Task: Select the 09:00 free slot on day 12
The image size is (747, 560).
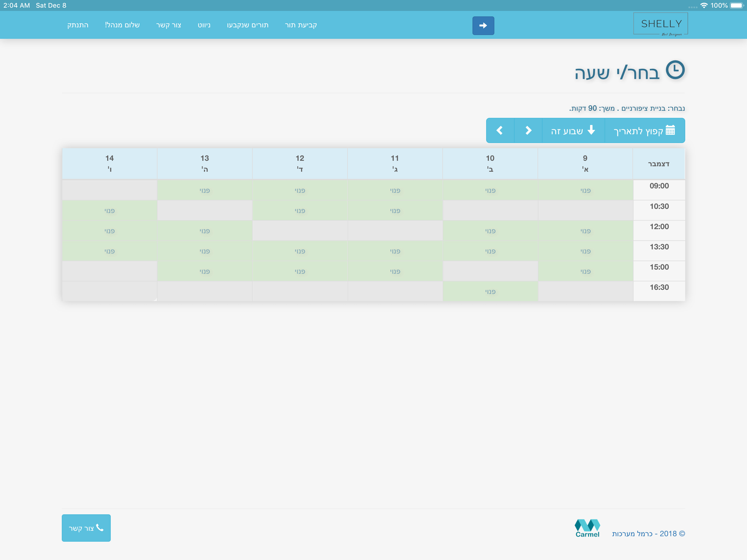Action: [x=300, y=190]
